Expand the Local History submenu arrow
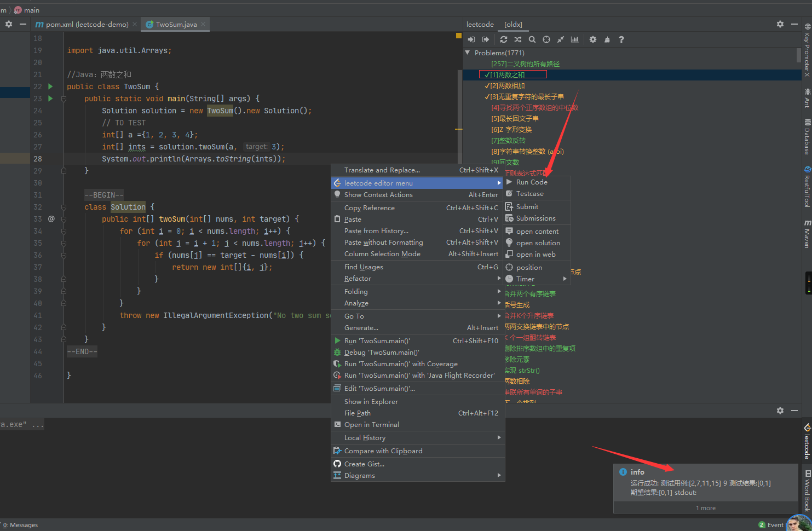 click(x=499, y=437)
